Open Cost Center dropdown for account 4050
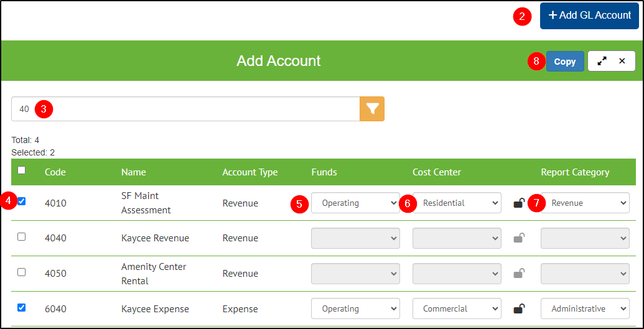Image resolution: width=644 pixels, height=329 pixels. pos(457,274)
